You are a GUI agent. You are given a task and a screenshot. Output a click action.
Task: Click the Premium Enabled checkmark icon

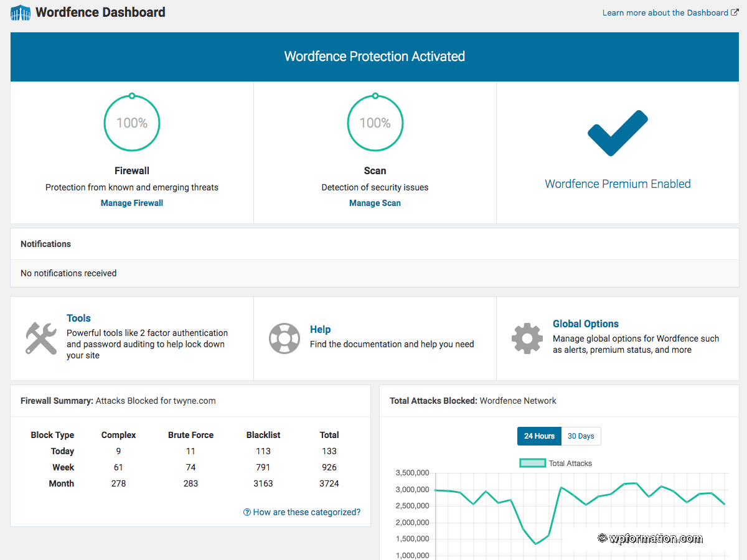(x=618, y=133)
